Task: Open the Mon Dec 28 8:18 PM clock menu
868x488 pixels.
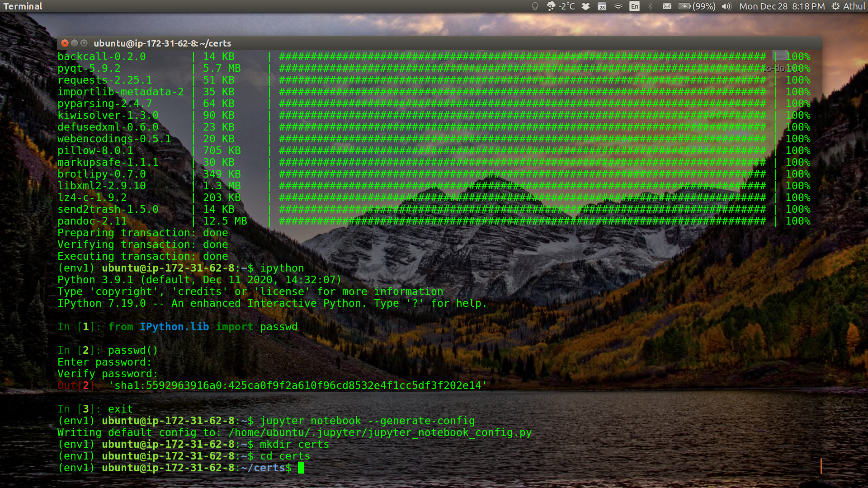Action: coord(782,6)
